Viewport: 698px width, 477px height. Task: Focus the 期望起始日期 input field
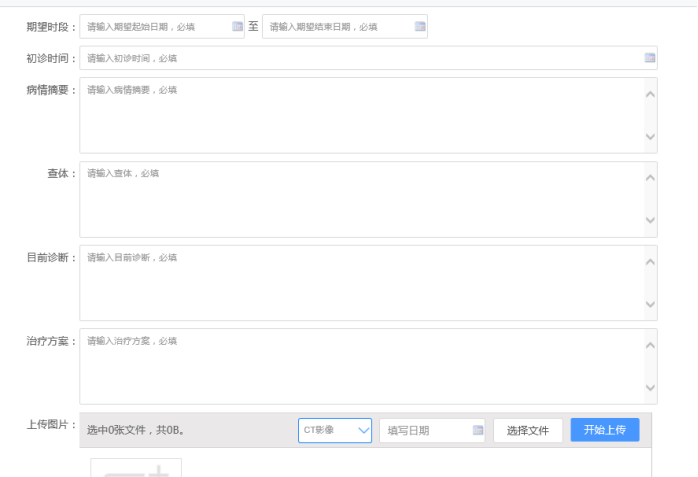pos(155,27)
